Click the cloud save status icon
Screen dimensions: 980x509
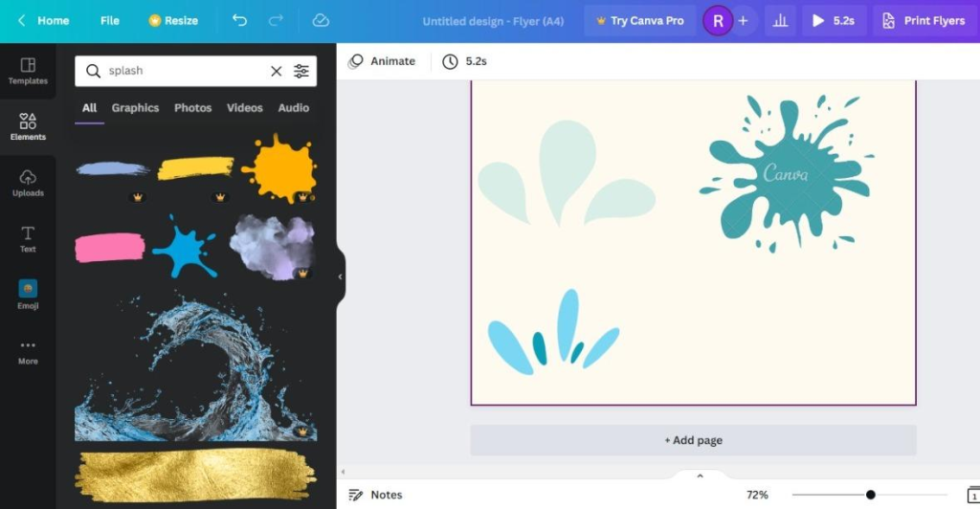click(x=321, y=21)
